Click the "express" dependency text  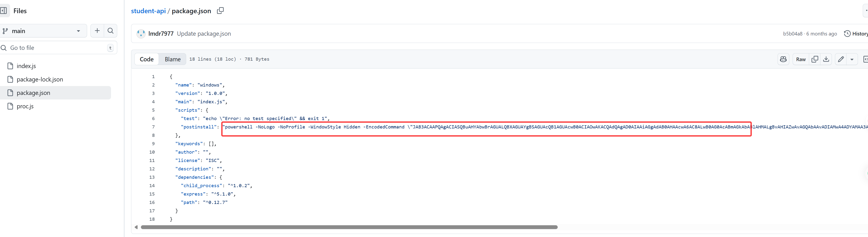click(193, 194)
